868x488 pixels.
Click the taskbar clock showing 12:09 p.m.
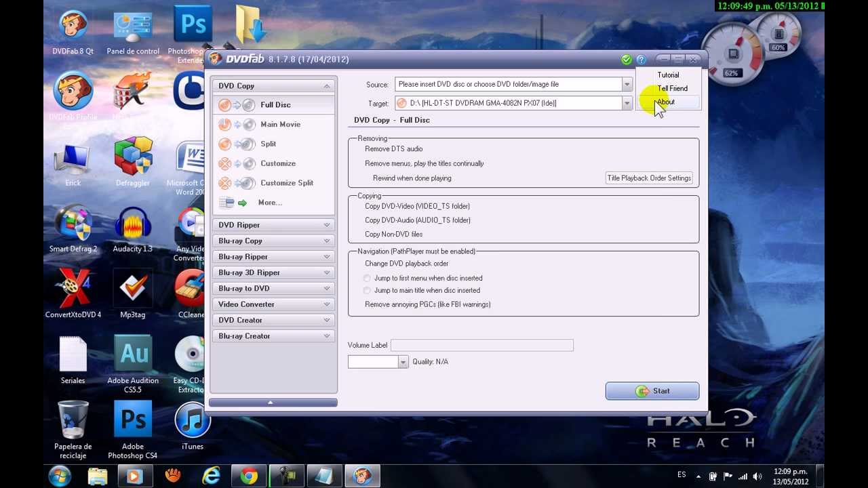click(791, 476)
